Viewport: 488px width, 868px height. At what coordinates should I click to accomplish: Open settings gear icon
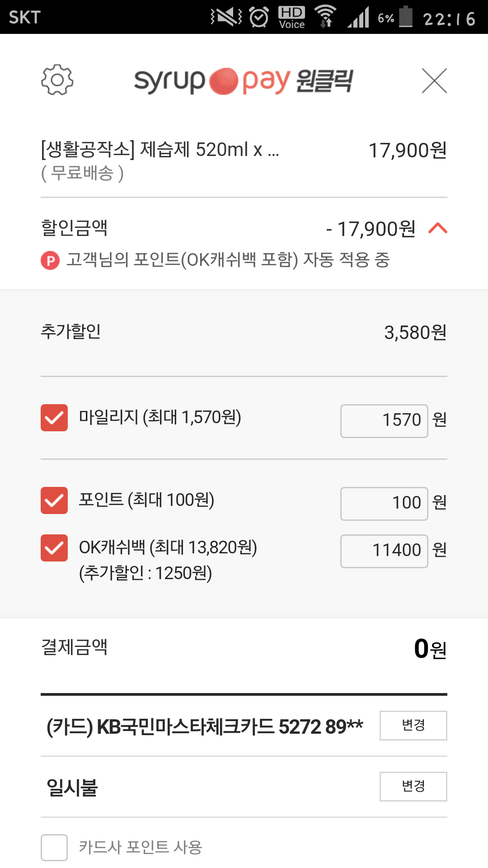point(57,80)
